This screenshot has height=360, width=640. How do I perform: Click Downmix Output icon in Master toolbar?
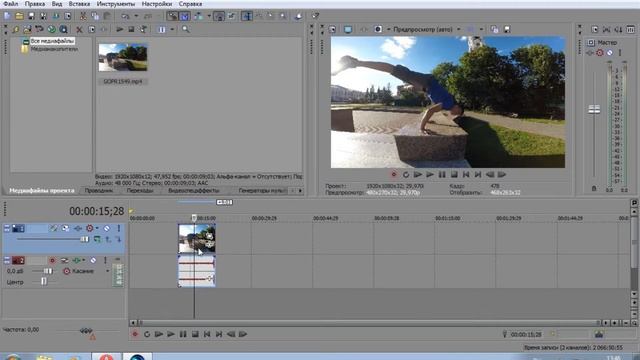[607, 29]
